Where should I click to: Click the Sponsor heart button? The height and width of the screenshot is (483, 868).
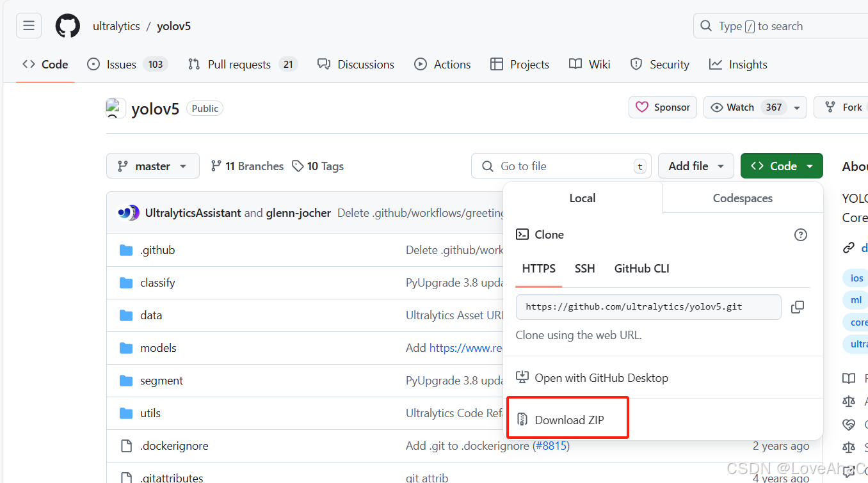[x=663, y=107]
